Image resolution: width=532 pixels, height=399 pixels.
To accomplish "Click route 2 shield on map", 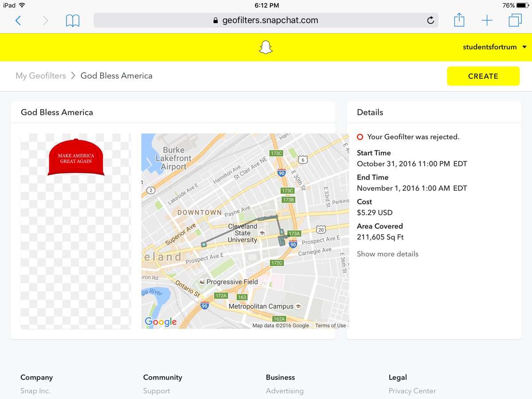I will [151, 191].
